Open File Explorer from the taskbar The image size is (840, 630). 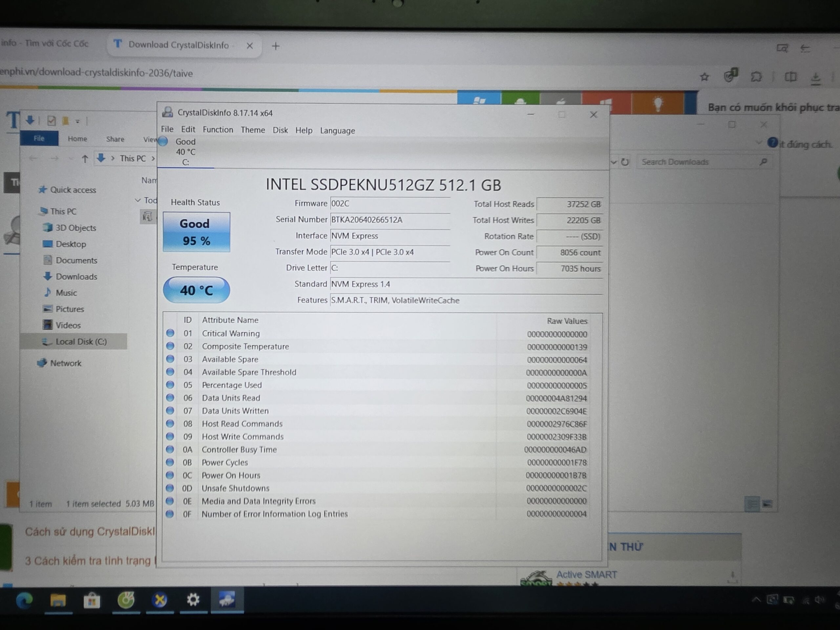click(58, 600)
